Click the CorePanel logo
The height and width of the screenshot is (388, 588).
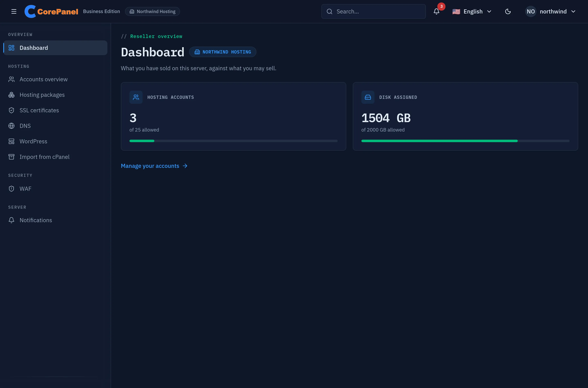51,11
